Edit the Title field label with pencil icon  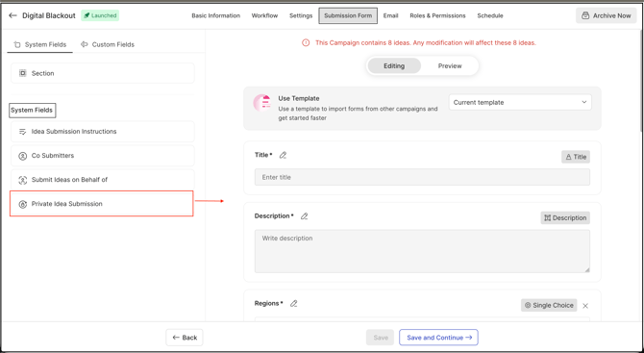coord(283,155)
